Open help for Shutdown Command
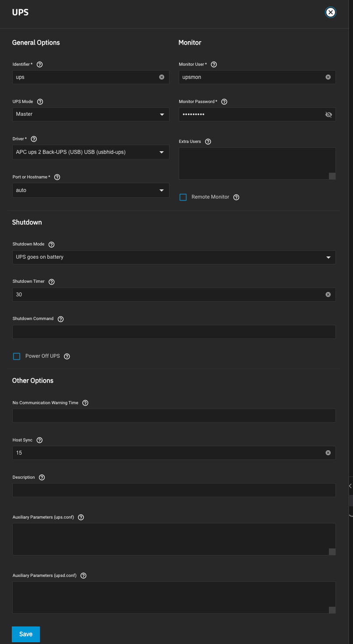 point(61,319)
